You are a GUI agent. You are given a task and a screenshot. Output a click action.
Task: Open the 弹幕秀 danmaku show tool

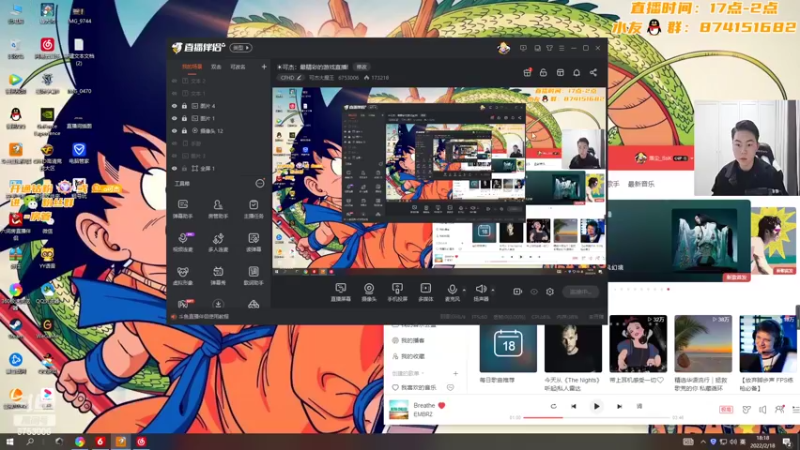(x=218, y=276)
